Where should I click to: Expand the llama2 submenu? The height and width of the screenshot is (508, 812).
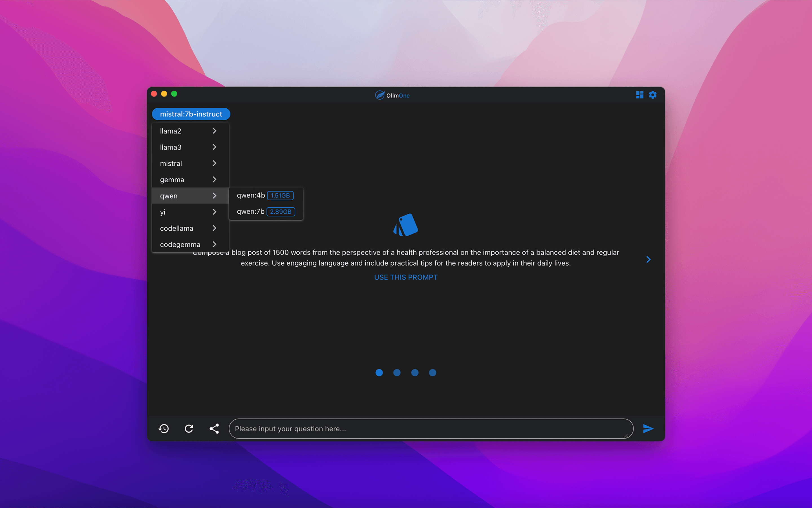190,131
